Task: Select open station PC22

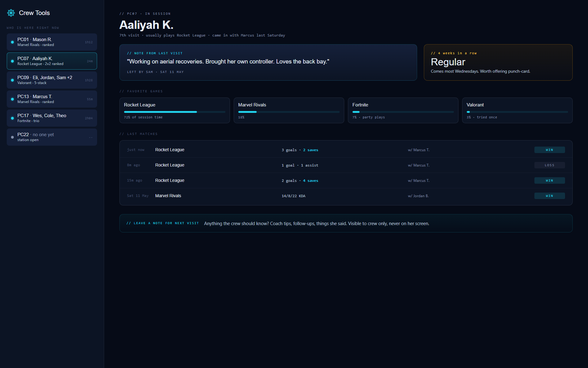Action: [x=52, y=137]
